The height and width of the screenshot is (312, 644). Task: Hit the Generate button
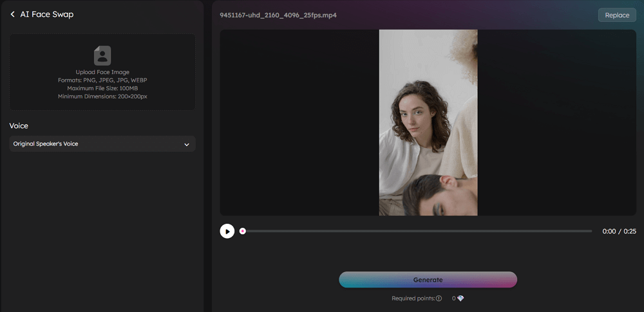tap(428, 280)
